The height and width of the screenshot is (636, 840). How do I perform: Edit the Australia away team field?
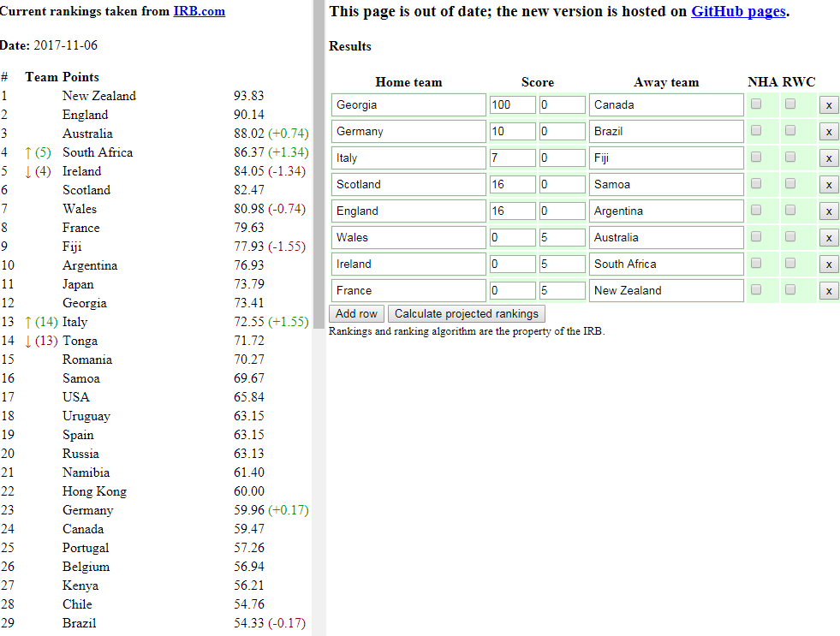(666, 237)
